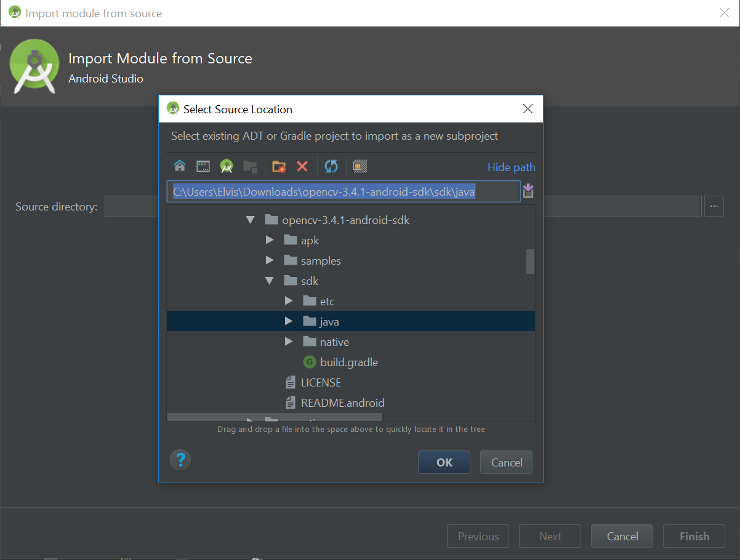The width and height of the screenshot is (740, 560).
Task: Confirm selection with OK
Action: point(444,462)
